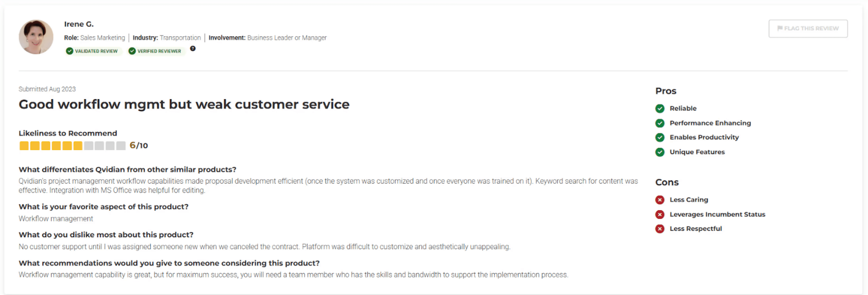This screenshot has height=295, width=868.
Task: Click green check beside Enables Productivity
Action: pyautogui.click(x=660, y=137)
